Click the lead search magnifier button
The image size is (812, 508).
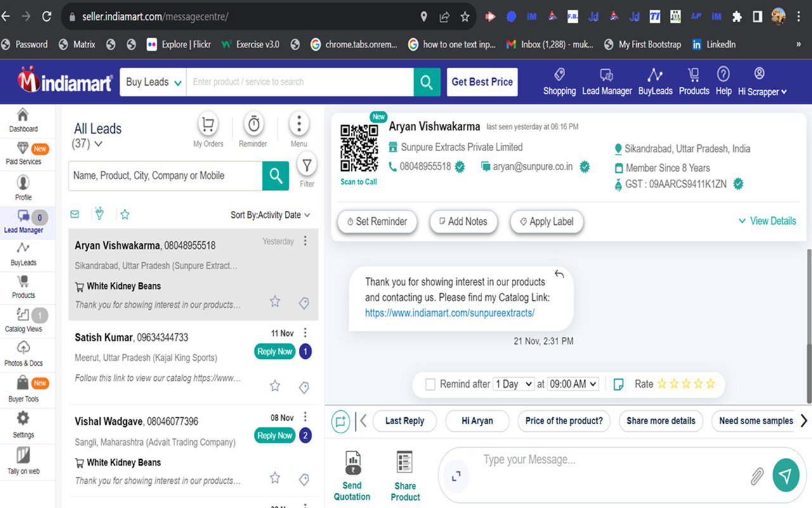pyautogui.click(x=275, y=176)
